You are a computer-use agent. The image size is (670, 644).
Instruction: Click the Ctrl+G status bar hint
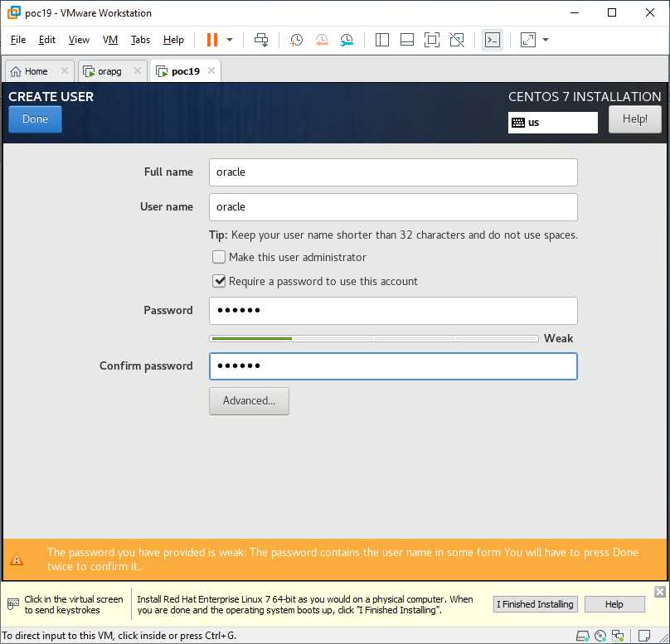[119, 636]
